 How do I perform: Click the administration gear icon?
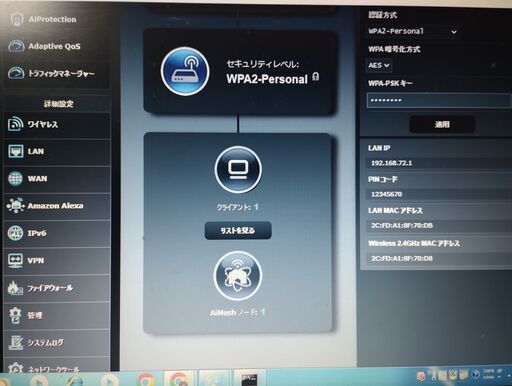coord(15,315)
